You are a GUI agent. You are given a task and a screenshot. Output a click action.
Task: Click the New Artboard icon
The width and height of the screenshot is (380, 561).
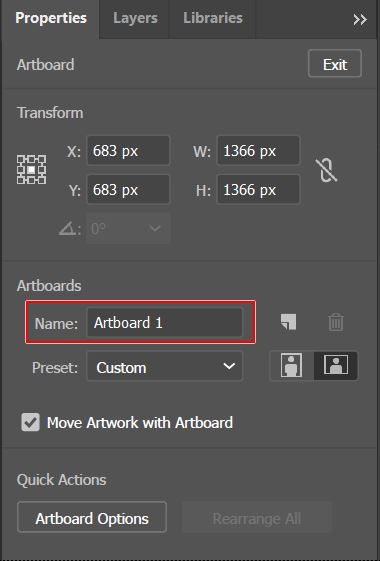click(288, 322)
